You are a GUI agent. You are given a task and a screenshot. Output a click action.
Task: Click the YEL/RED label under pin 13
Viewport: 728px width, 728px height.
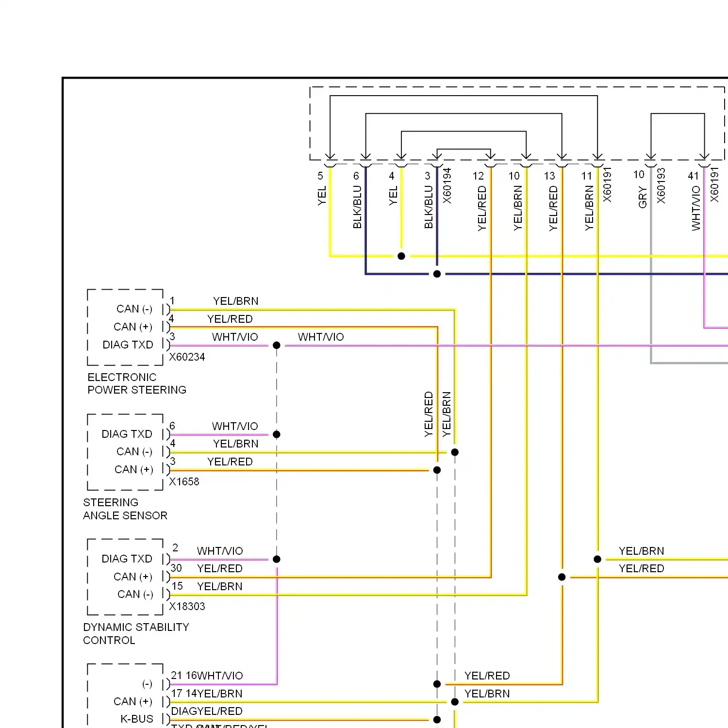(553, 208)
